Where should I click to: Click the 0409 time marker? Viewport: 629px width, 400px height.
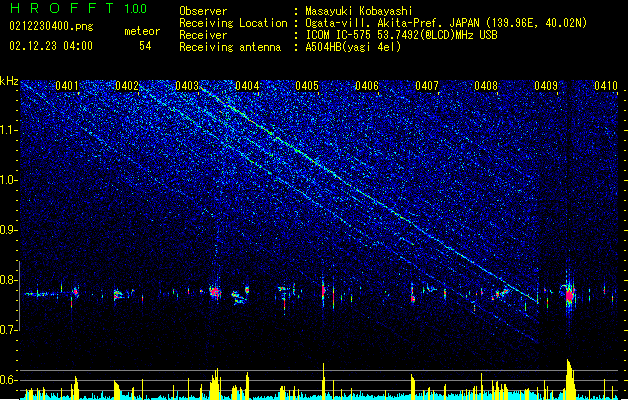pyautogui.click(x=546, y=86)
